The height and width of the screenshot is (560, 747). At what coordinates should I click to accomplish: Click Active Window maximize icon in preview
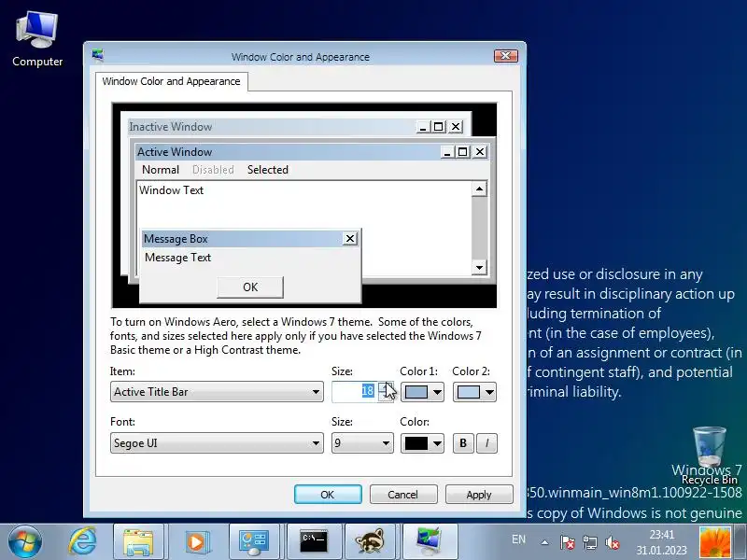pyautogui.click(x=462, y=152)
